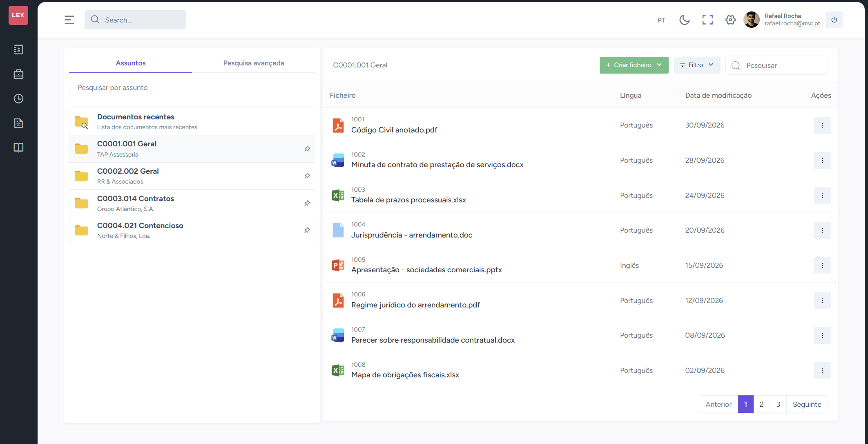Viewport: 868px width, 444px height.
Task: Click the Anterior pagination button
Action: tap(718, 404)
